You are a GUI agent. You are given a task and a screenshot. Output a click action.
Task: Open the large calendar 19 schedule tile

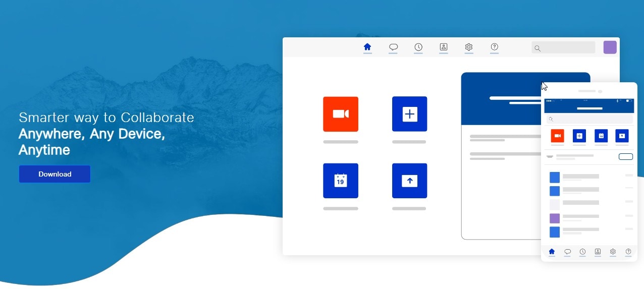[x=341, y=181]
